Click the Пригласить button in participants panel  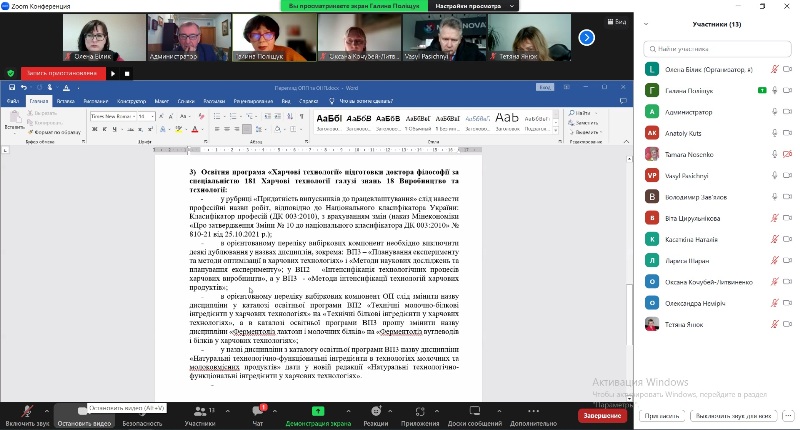tap(662, 415)
